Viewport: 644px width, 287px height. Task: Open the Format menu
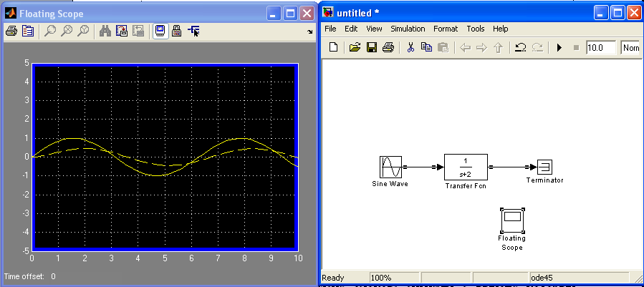click(x=446, y=29)
